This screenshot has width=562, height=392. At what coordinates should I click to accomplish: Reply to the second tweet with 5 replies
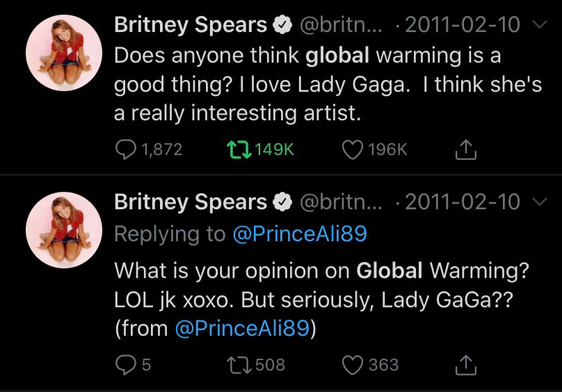click(x=125, y=364)
